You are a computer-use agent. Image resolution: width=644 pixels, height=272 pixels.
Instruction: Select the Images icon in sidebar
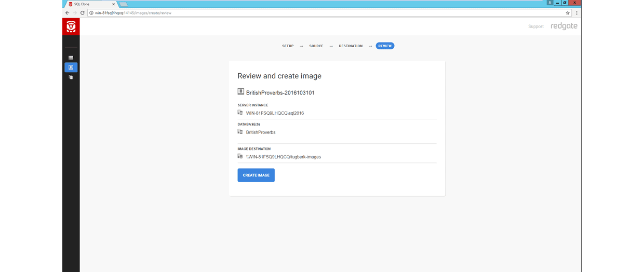pos(71,67)
